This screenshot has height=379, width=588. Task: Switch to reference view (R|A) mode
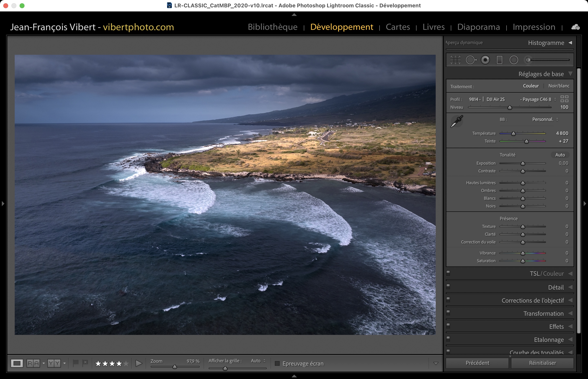[33, 363]
